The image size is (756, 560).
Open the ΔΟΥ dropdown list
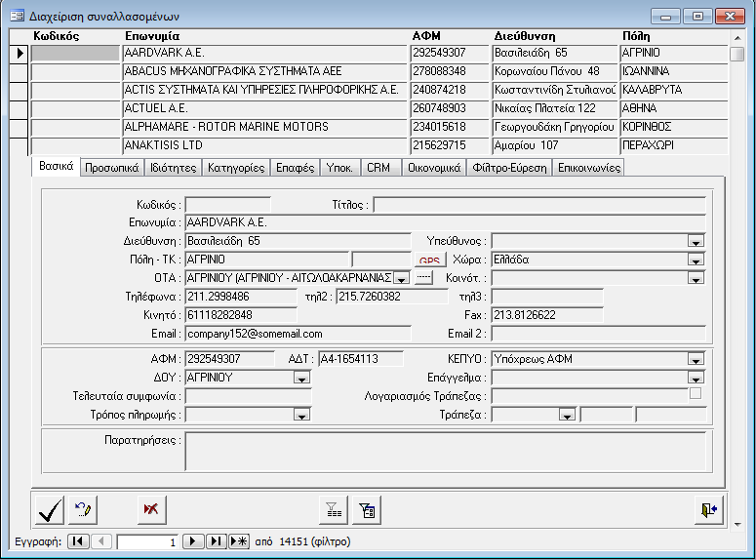point(300,378)
